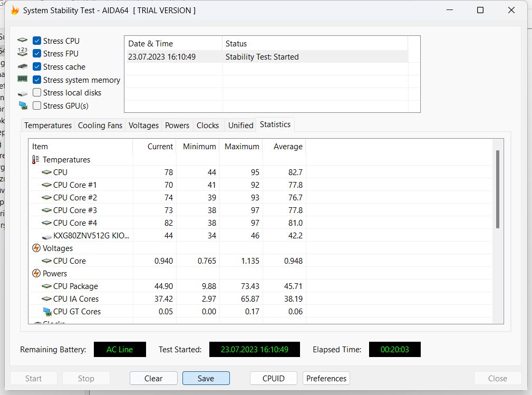532x395 pixels.
Task: Click the AIDA64 flame icon in title bar
Action: click(x=15, y=11)
